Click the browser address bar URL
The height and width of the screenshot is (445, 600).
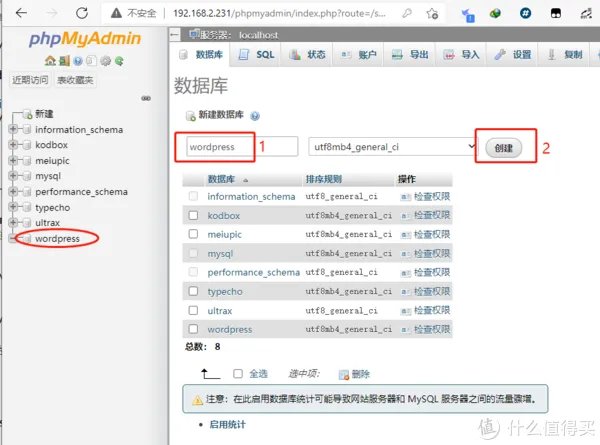click(279, 13)
